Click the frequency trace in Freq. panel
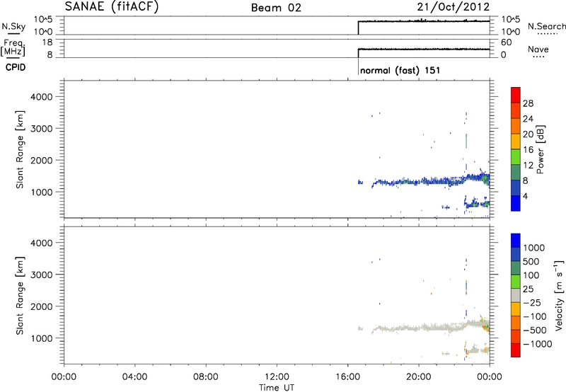 [424, 49]
